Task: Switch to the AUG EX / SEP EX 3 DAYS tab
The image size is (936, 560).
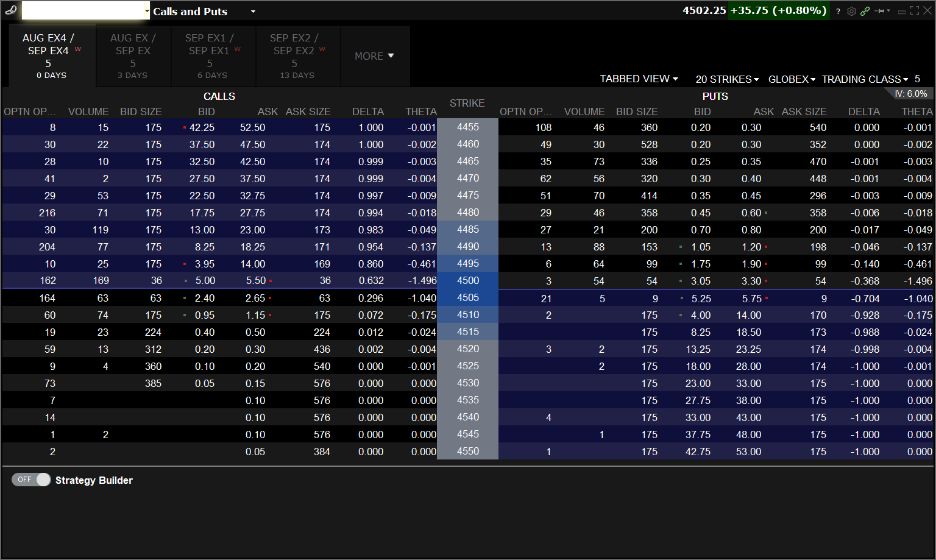Action: (x=133, y=56)
